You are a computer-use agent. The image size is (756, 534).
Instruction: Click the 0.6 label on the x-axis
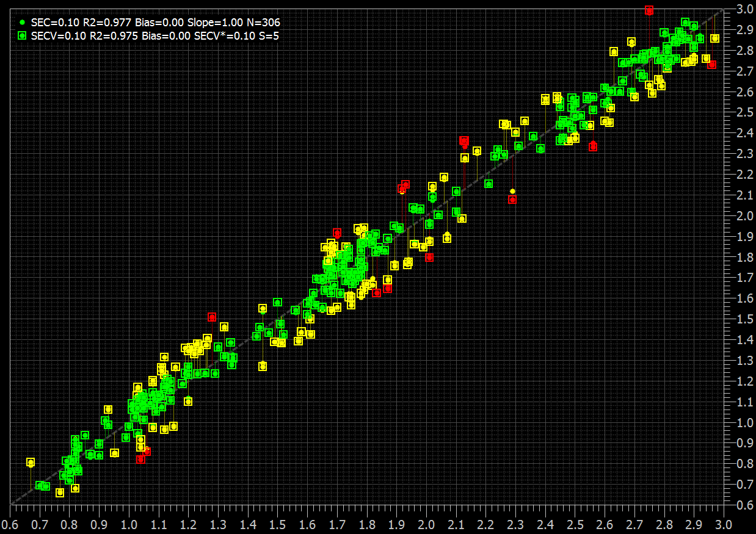[x=10, y=524]
